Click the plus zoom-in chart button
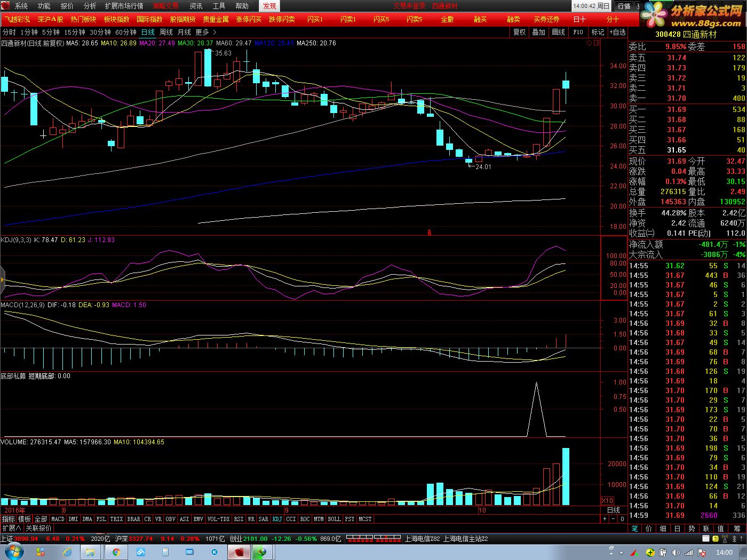Viewport: 747px width, 560px height. coord(605,519)
